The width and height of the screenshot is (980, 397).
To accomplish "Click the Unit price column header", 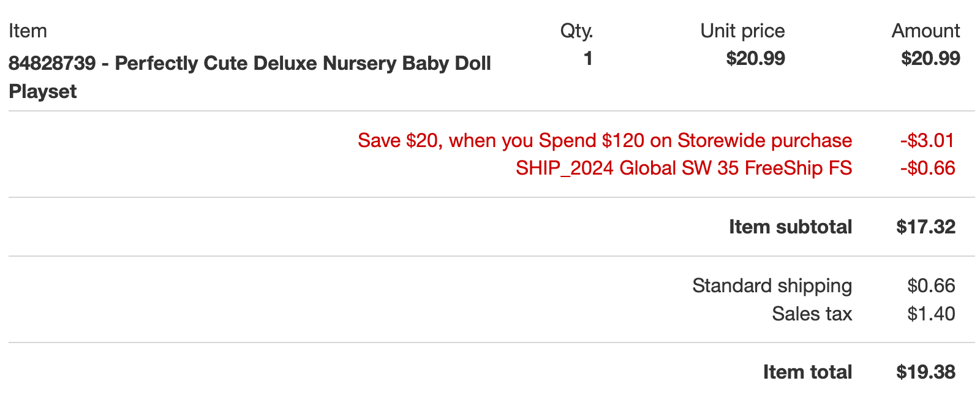I will pyautogui.click(x=742, y=31).
